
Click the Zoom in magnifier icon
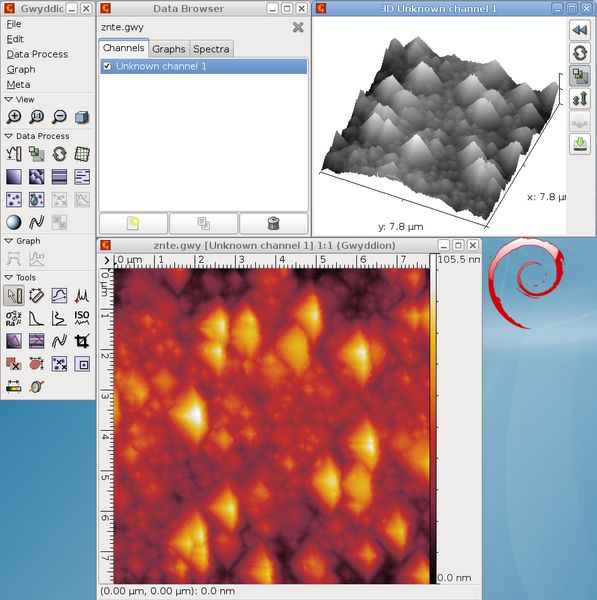click(x=14, y=116)
